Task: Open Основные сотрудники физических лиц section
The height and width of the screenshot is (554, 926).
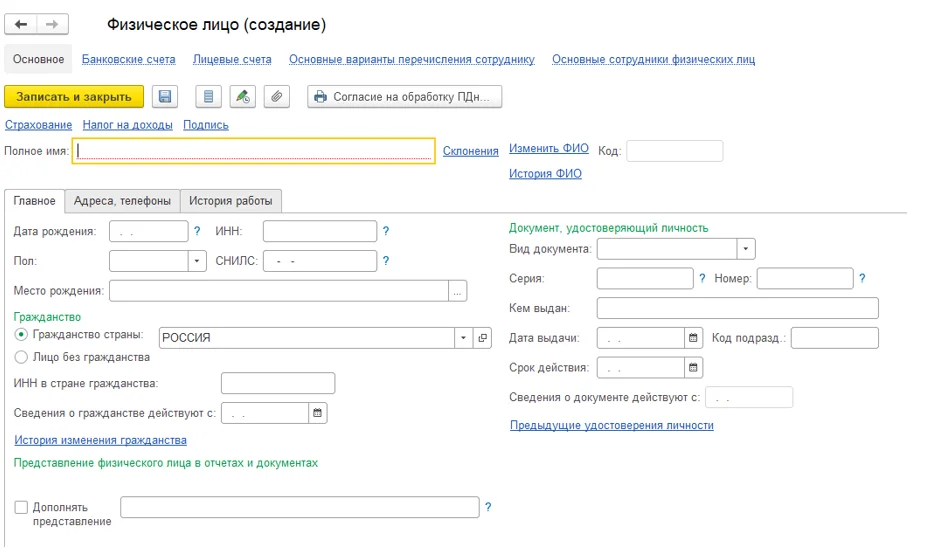Action: 653,59
